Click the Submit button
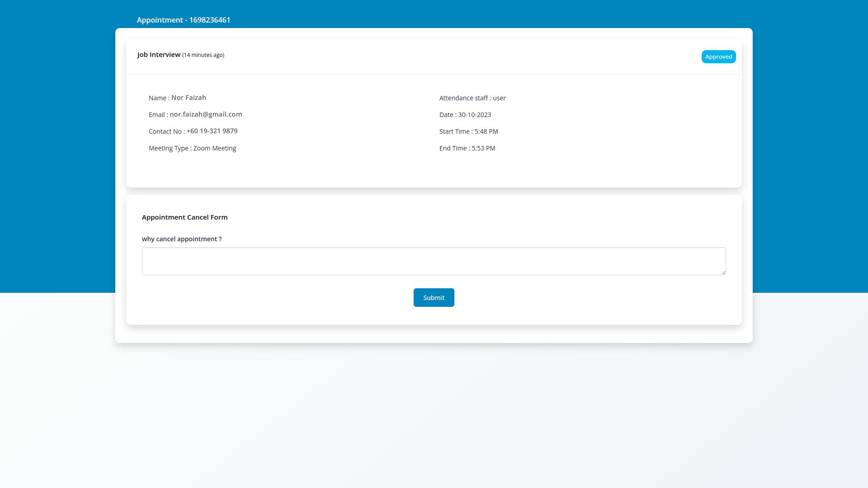 (434, 298)
